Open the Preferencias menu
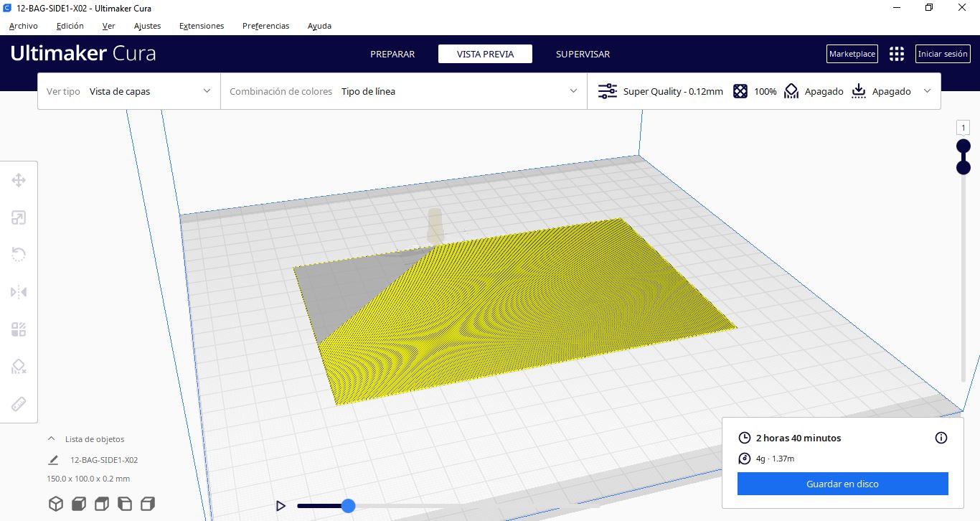 [265, 26]
